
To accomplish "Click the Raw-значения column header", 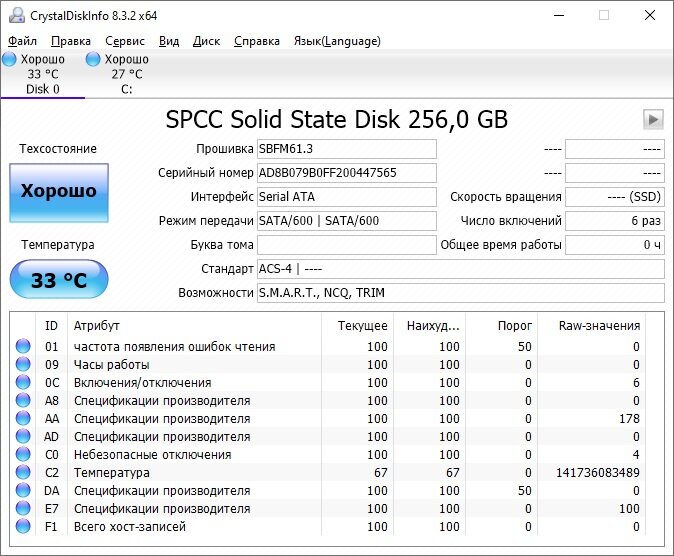I will pyautogui.click(x=592, y=326).
